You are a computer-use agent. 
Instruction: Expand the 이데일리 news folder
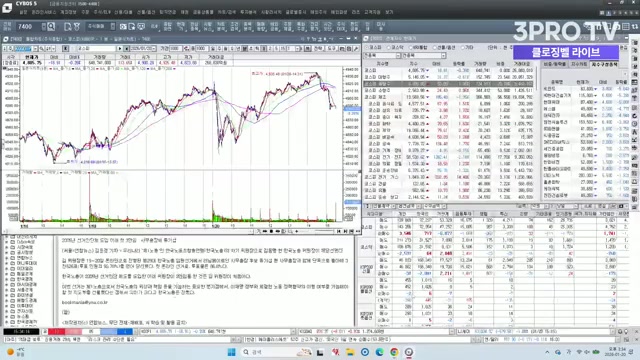(x=7, y=269)
